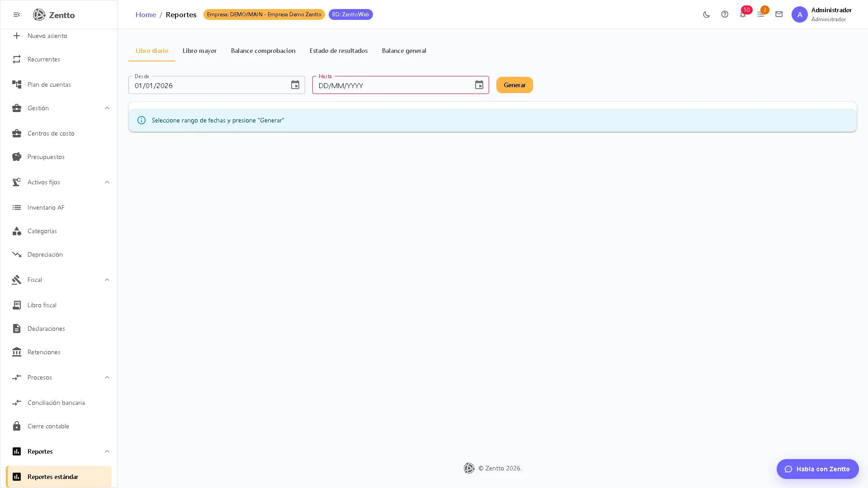Screen dimensions: 868x488
Task: Click the Procesos compare-arrows icon
Action: (17, 377)
